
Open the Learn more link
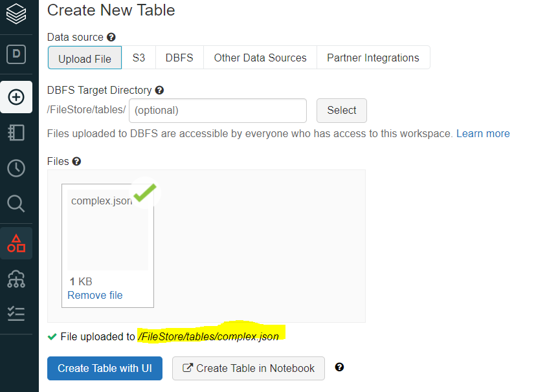pyautogui.click(x=483, y=133)
